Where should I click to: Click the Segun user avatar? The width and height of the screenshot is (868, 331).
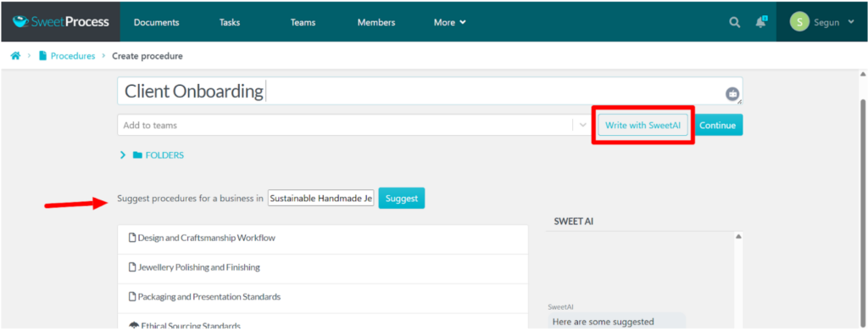pos(799,22)
